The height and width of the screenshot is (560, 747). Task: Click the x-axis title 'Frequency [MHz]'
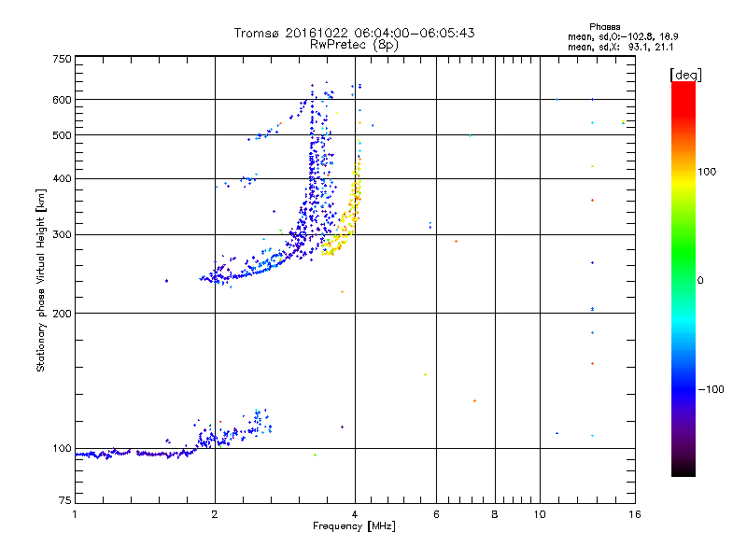(x=354, y=526)
